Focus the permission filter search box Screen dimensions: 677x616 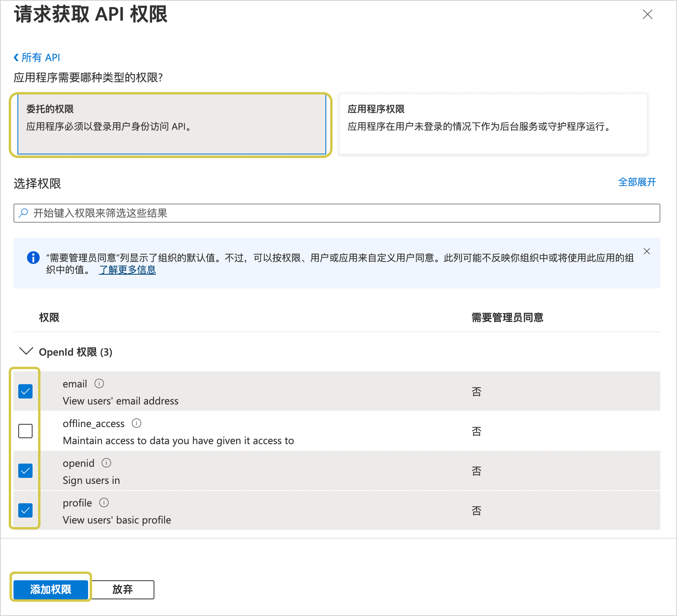(x=337, y=213)
